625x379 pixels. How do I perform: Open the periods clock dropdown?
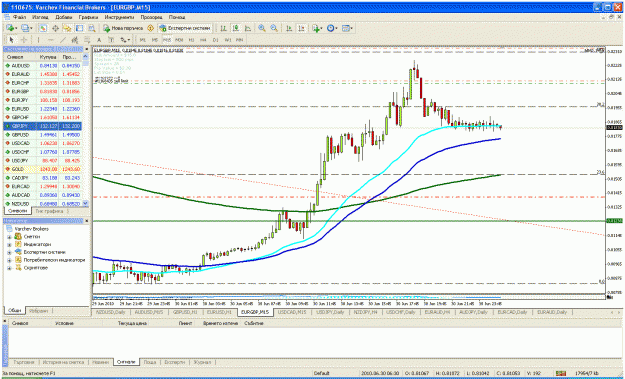332,28
